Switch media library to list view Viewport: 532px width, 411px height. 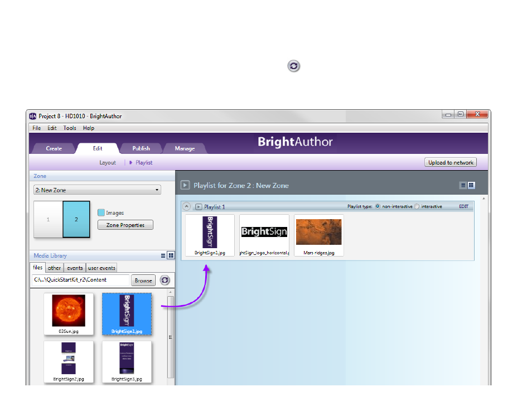coord(163,255)
